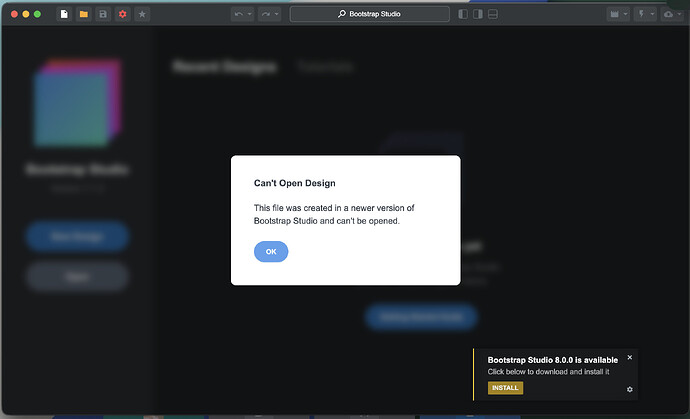Screen dimensions: 690x419
Task: Click the blurred New Design button
Action: coord(77,237)
